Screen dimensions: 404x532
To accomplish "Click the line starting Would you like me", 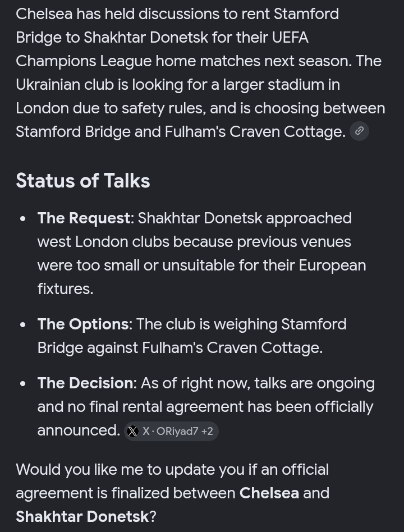I will pyautogui.click(x=172, y=470).
